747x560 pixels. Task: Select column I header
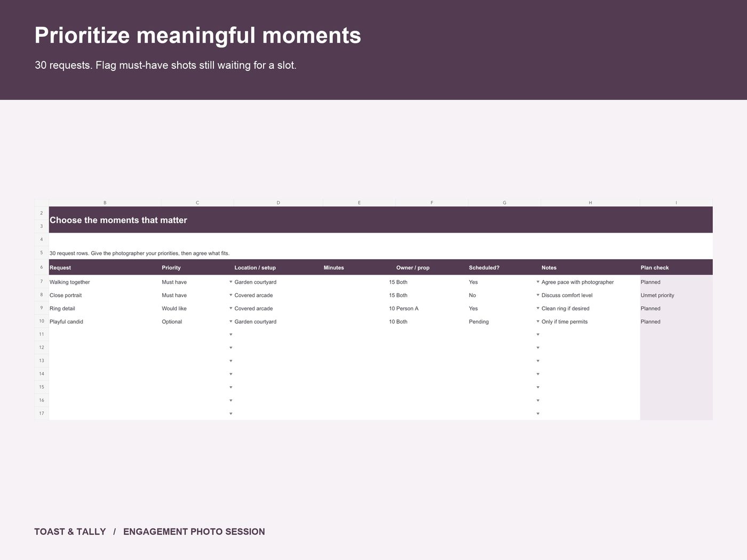tap(676, 203)
